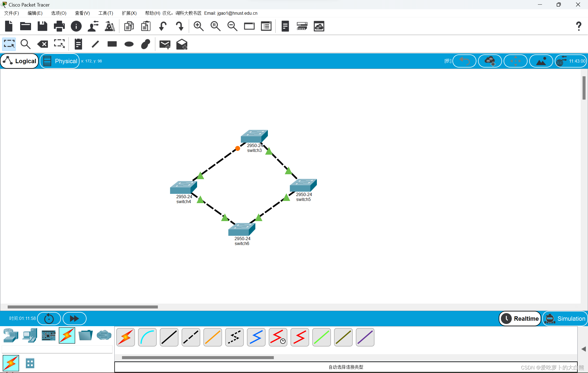Toggle Realtime mode on
The image size is (588, 373).
click(520, 318)
